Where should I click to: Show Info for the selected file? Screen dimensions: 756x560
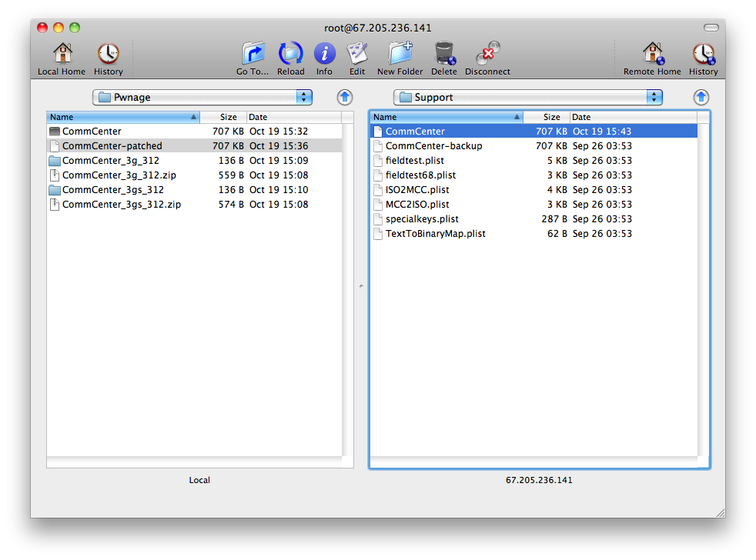[324, 54]
